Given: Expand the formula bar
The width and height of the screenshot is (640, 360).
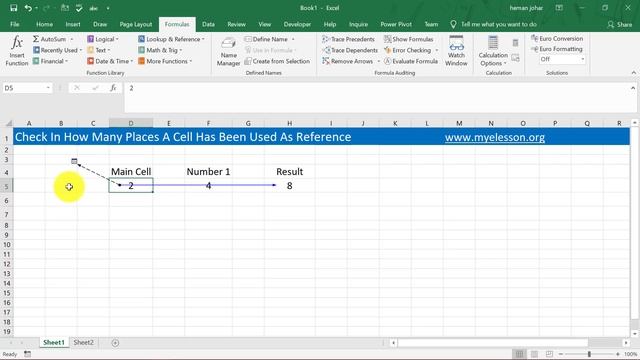Looking at the screenshot, I should 633,88.
